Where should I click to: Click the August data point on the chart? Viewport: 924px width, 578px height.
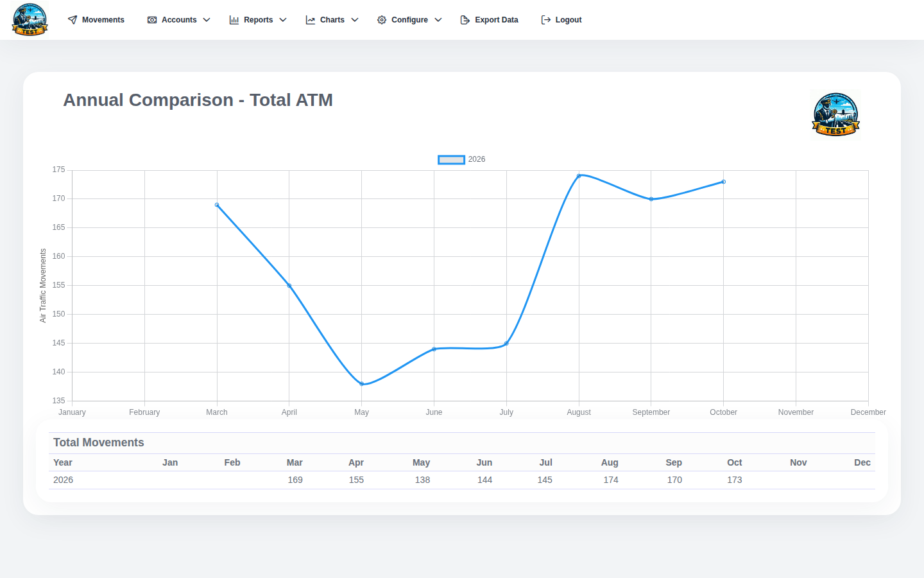(579, 176)
